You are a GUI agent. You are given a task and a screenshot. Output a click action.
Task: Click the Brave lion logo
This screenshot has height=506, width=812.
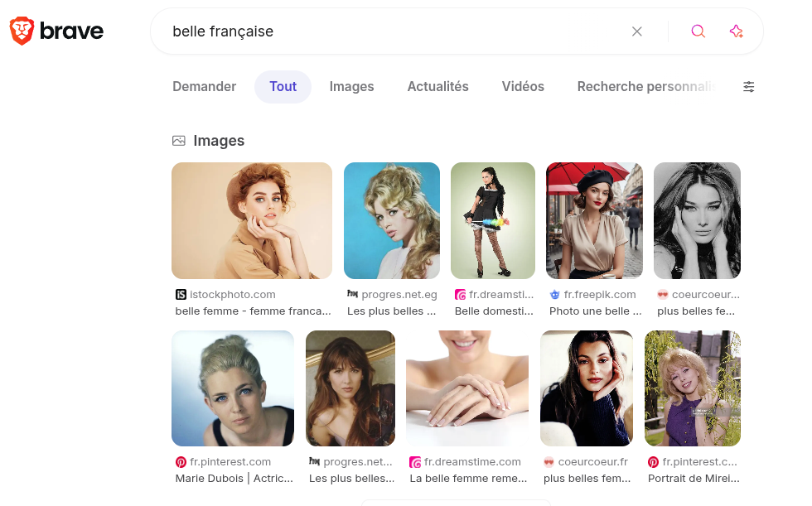(22, 31)
